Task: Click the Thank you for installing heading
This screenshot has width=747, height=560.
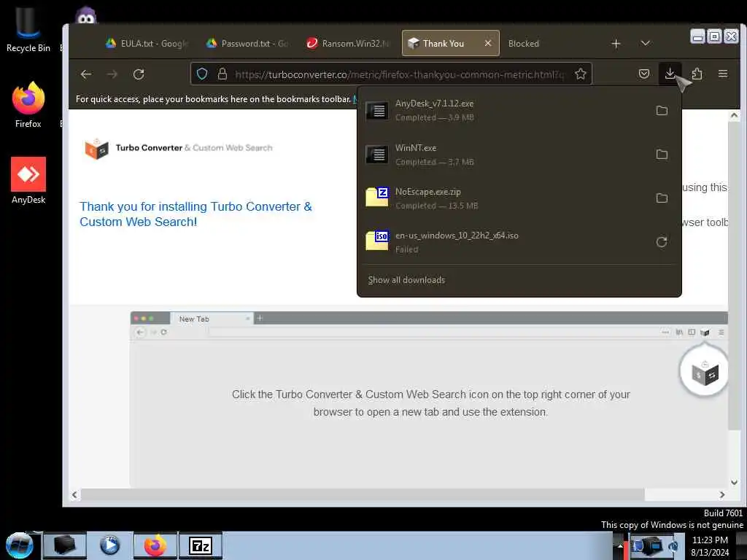Action: [x=196, y=214]
